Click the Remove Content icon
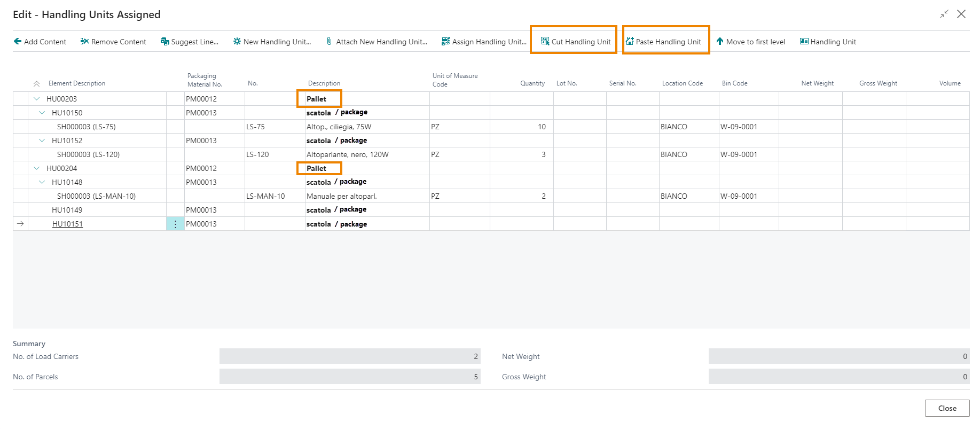Viewport: 980px width, 429px height. coord(84,41)
